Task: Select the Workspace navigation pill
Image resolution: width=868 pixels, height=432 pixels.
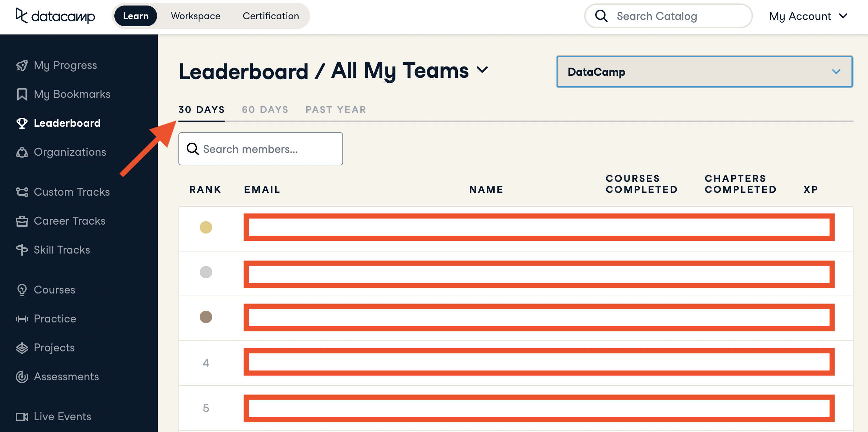Action: 196,16
